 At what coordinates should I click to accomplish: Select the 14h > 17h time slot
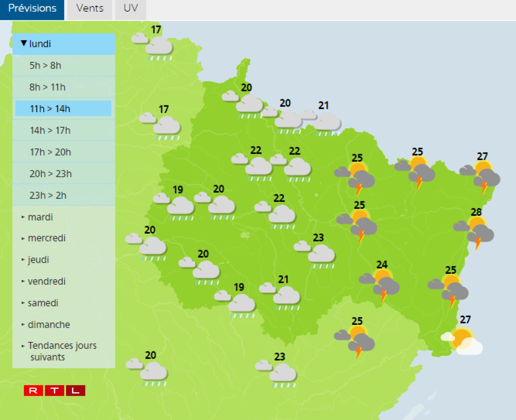click(x=50, y=131)
